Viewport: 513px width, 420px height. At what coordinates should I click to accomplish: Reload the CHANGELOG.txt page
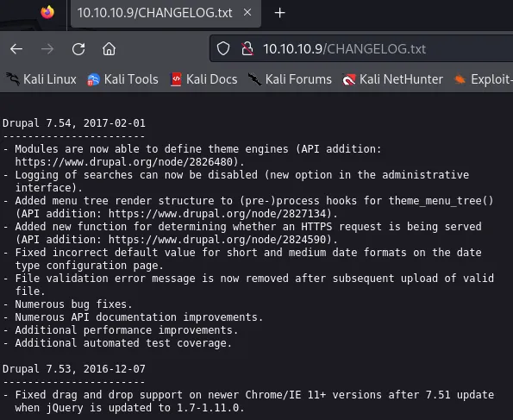[78, 49]
